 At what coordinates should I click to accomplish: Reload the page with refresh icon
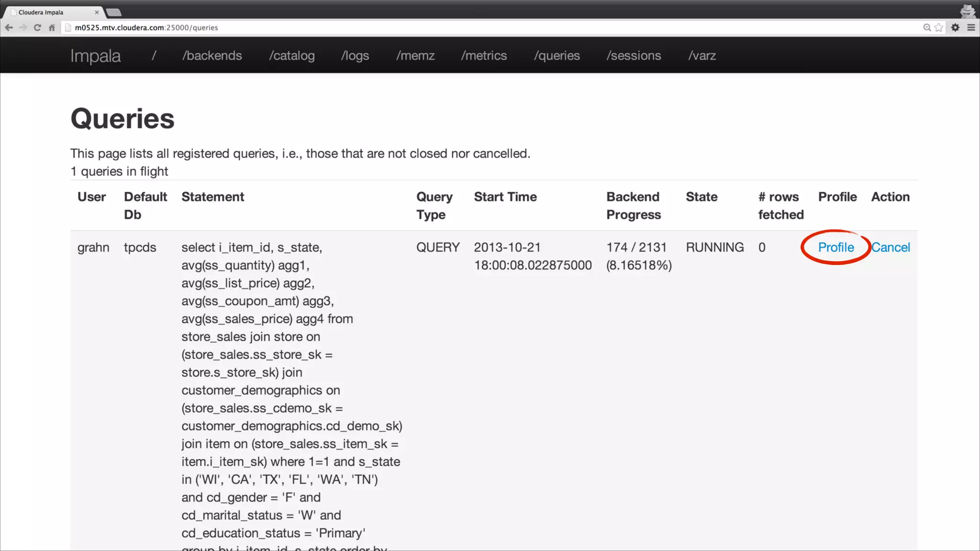pyautogui.click(x=37, y=28)
